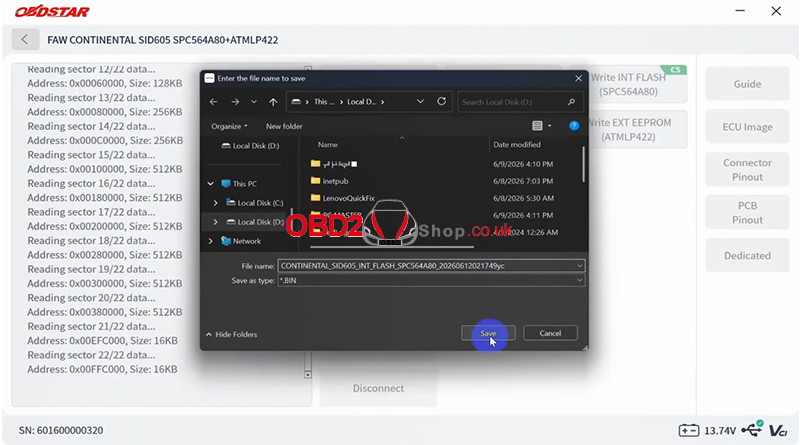Click the VCI connection status icon
This screenshot has width=800, height=445.
(778, 430)
